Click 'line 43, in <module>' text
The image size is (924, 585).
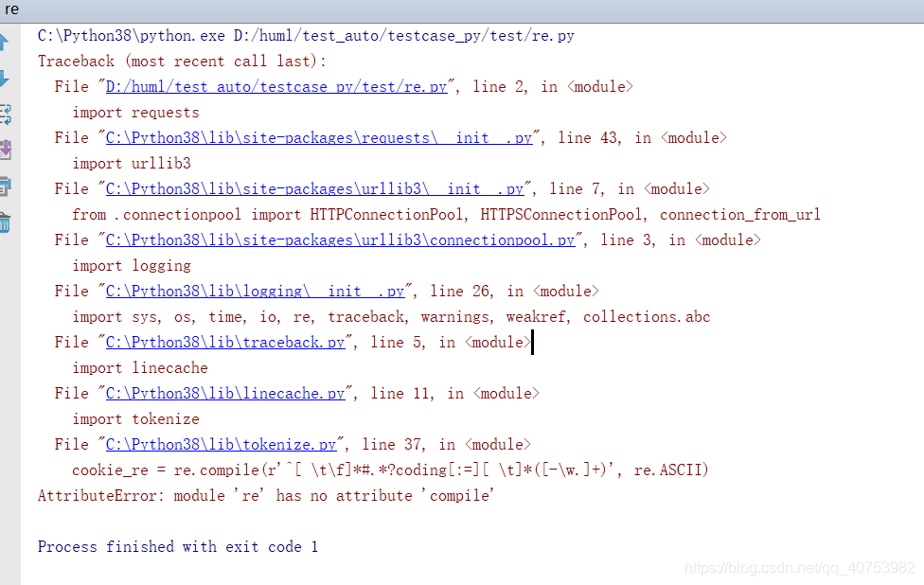pos(642,138)
